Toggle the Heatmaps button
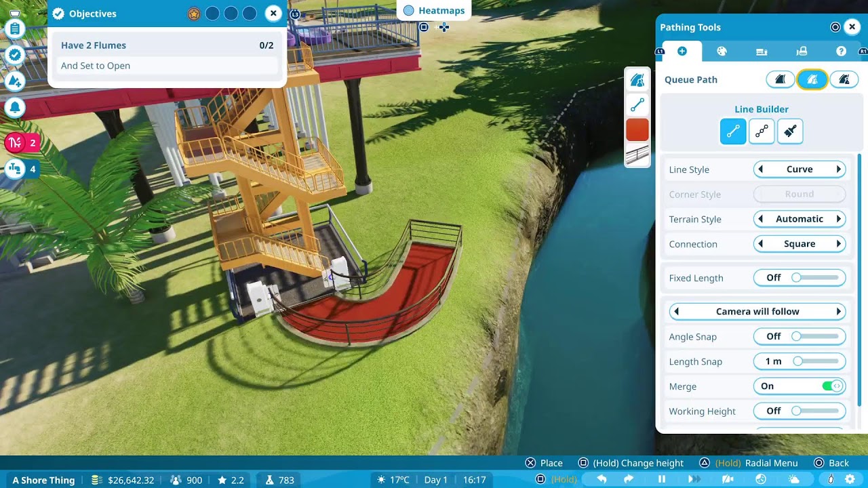The image size is (868, 488). point(434,11)
